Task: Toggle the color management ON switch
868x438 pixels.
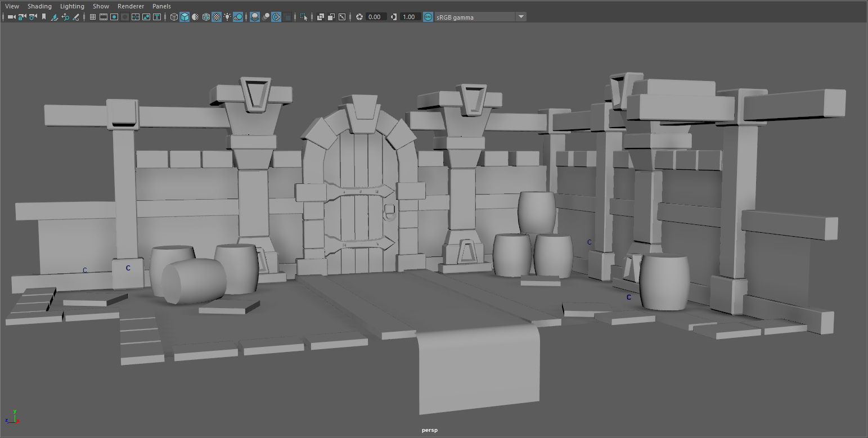Action: (428, 17)
